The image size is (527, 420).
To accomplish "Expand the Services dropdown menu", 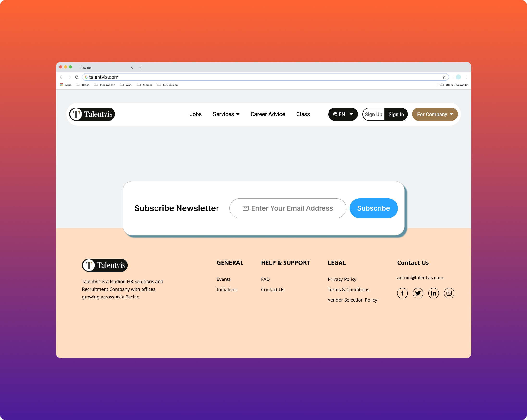I will pyautogui.click(x=226, y=114).
